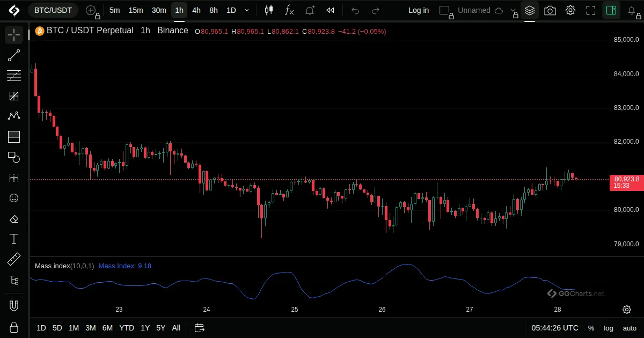The width and height of the screenshot is (644, 338).
Task: Switch to the 15m timeframe
Action: [x=136, y=10]
